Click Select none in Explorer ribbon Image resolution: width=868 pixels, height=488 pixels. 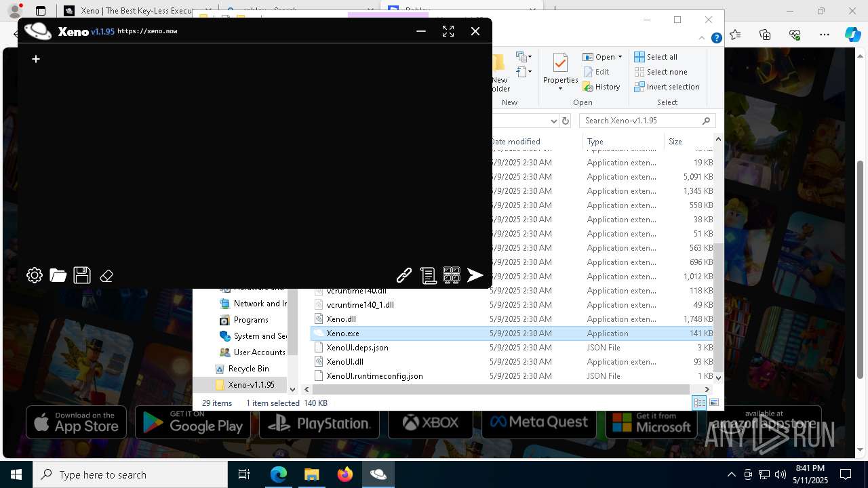[x=661, y=72]
